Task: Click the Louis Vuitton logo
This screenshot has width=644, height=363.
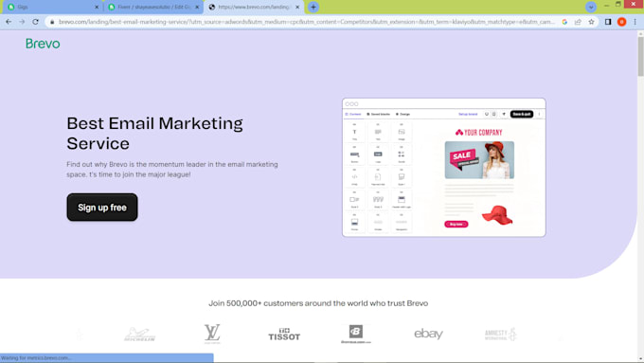Action: (212, 334)
